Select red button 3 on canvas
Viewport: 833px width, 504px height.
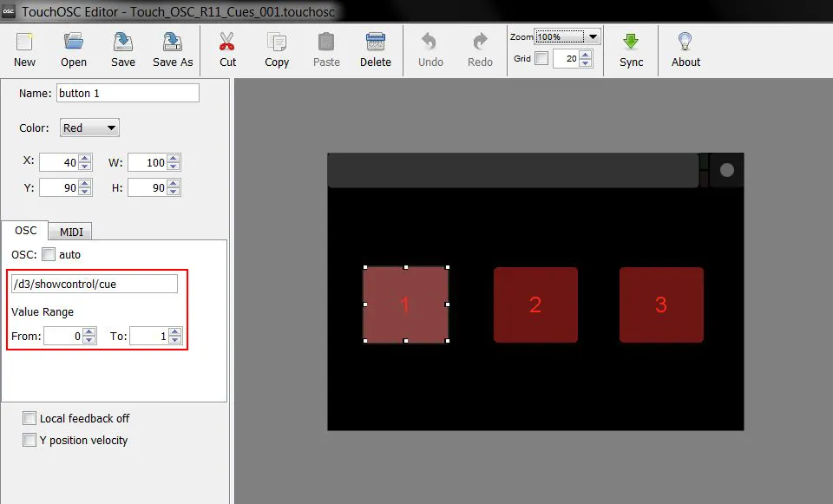(661, 304)
